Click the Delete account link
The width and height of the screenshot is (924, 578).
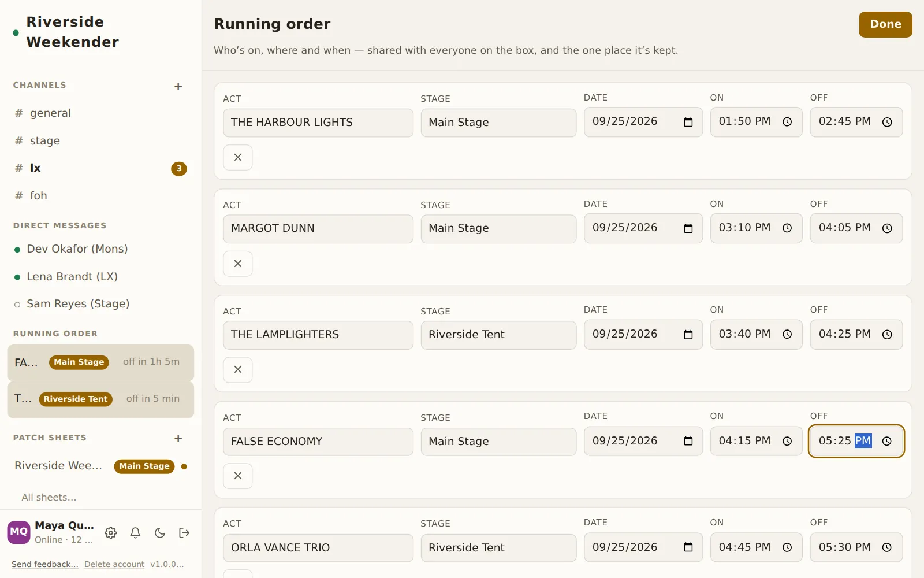(x=114, y=564)
